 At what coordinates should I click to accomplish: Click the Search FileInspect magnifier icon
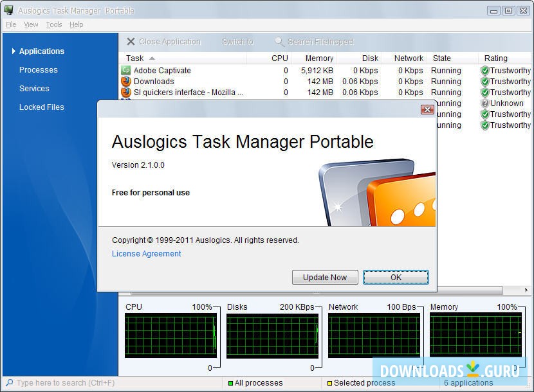pos(279,42)
